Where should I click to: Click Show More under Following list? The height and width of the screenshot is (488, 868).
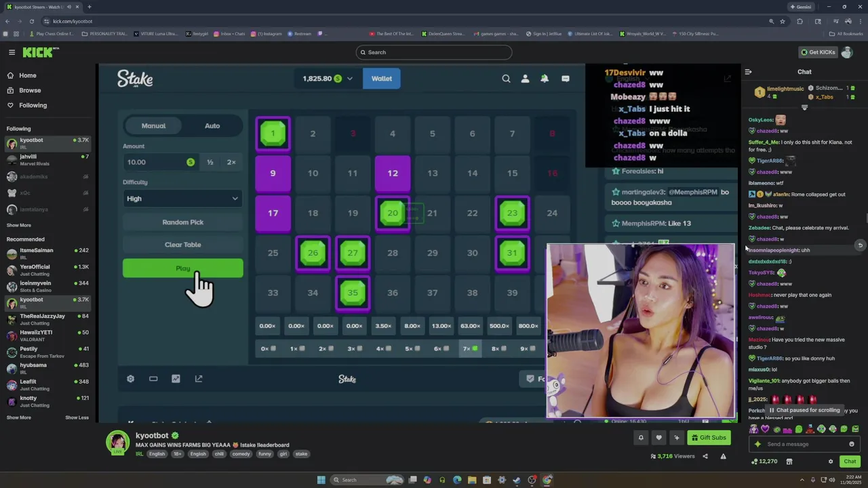[19, 225]
